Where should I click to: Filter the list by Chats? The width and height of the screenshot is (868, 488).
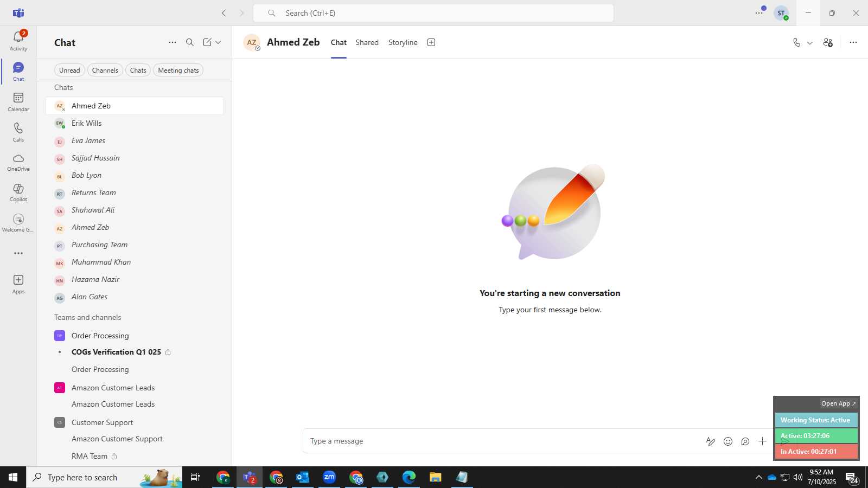tap(138, 70)
